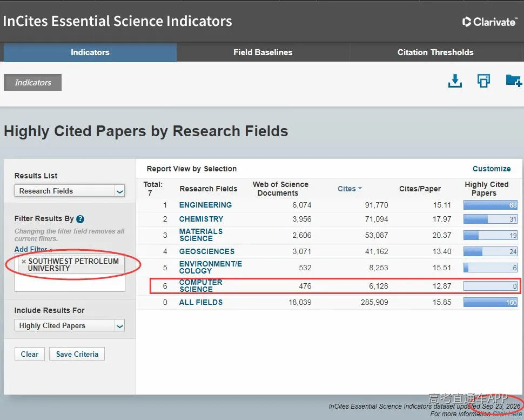Click the Engineering highly cited bar showing 68
This screenshot has height=420, width=524.
click(491, 205)
